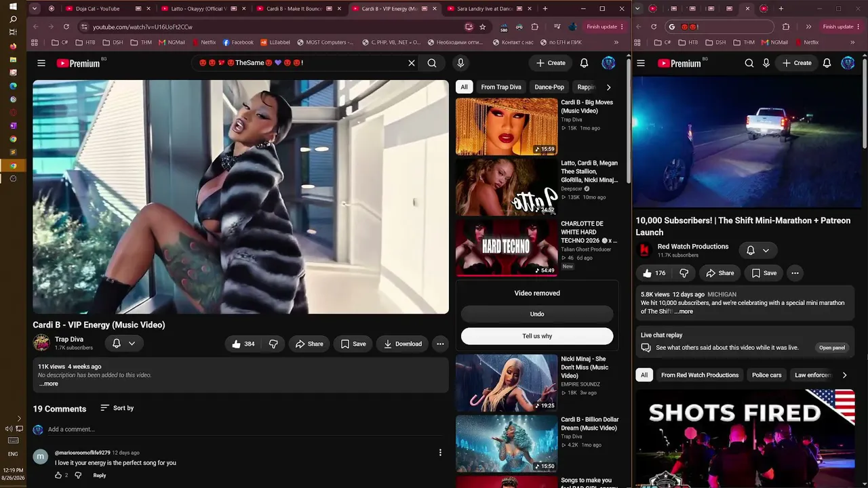Select the Dance-Pop filter chip
Viewport: 868px width, 488px height.
[549, 87]
